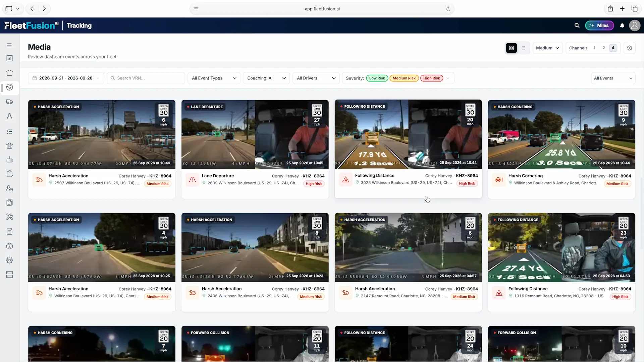The width and height of the screenshot is (644, 362).
Task: Open the vehicles truck icon in sidebar
Action: pos(9,102)
